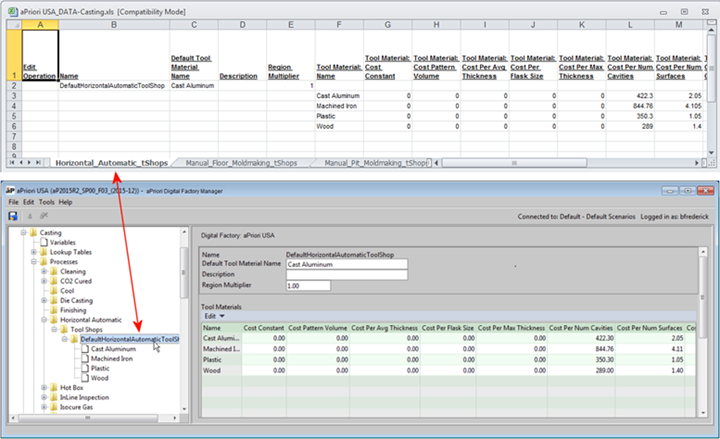Click first-sheet navigation arrow in Excel
This screenshot has width=720, height=439.
[x=12, y=163]
